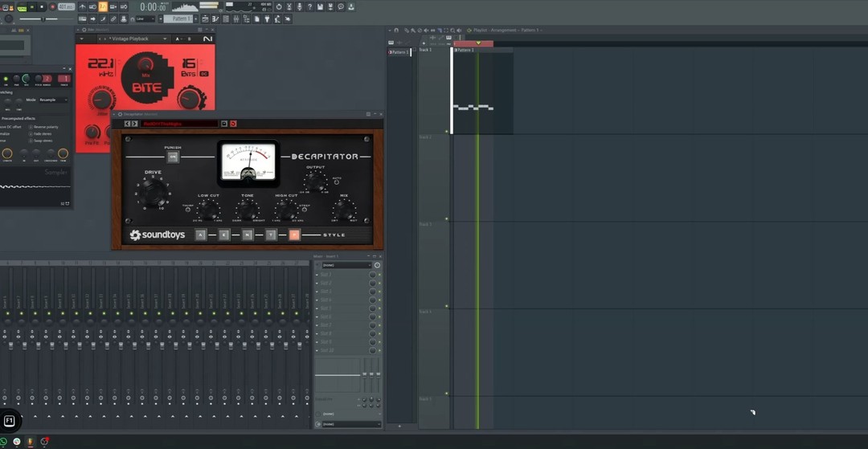The height and width of the screenshot is (449, 868).
Task: Open the browser view icon
Action: (x=247, y=18)
